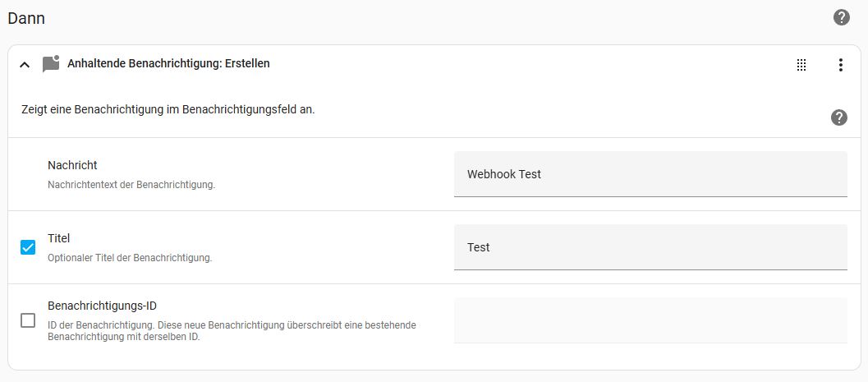Click the Anhaltende Benachrichtigung: Erstellen header title
This screenshot has width=868, height=382.
169,64
